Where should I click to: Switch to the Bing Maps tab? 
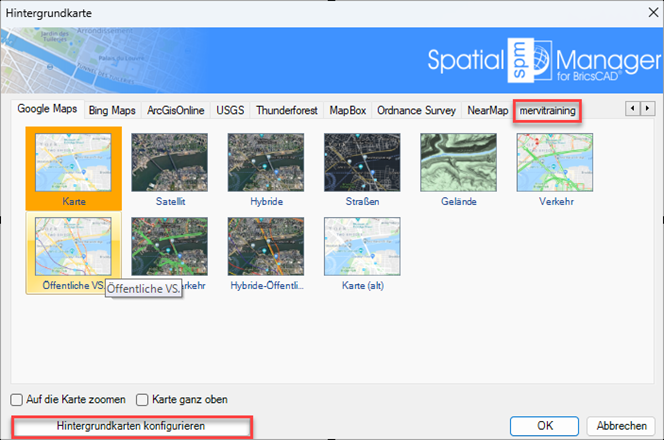point(111,110)
